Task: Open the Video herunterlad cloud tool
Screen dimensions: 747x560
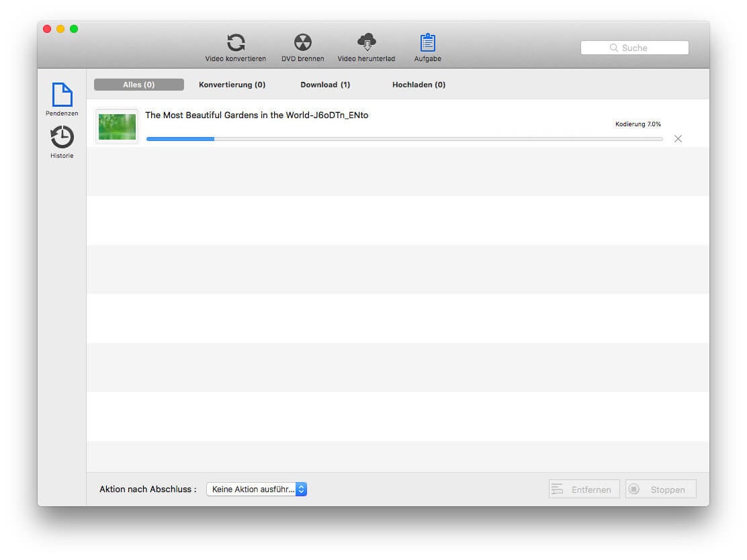Action: tap(366, 48)
